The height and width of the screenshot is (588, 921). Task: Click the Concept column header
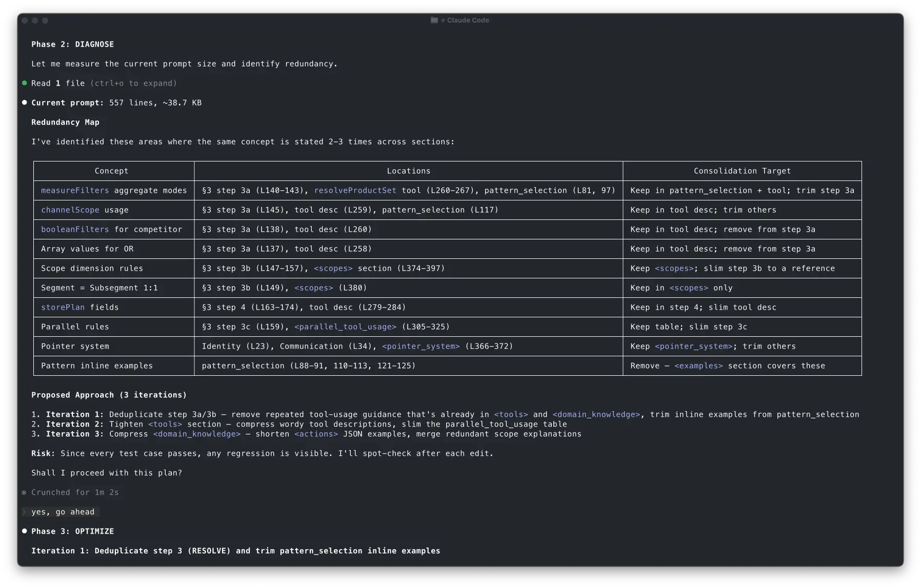click(x=111, y=171)
